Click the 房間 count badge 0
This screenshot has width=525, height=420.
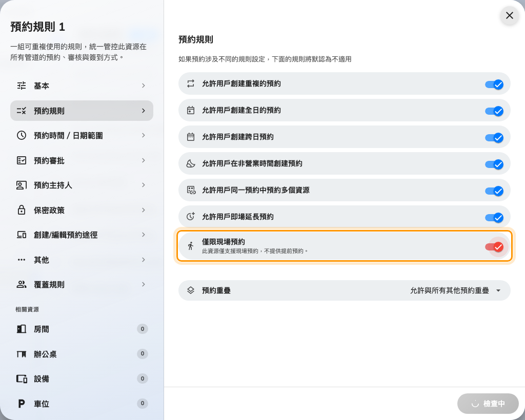click(143, 329)
